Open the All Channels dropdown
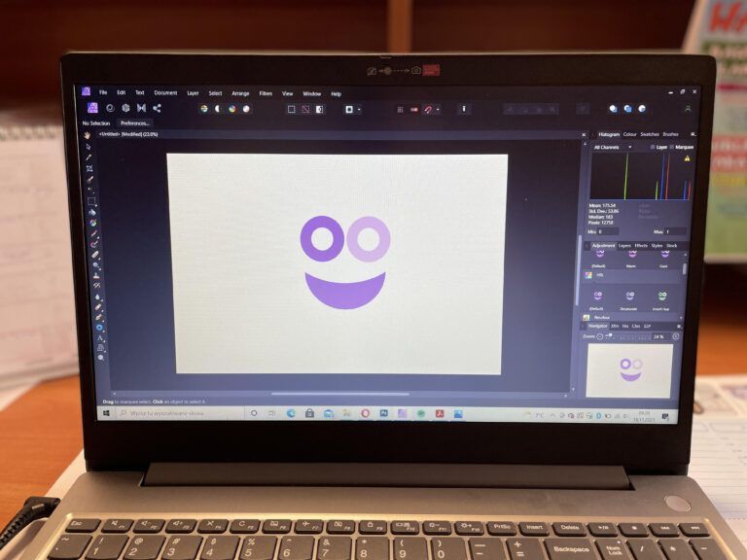The width and height of the screenshot is (747, 560). pyautogui.click(x=613, y=147)
